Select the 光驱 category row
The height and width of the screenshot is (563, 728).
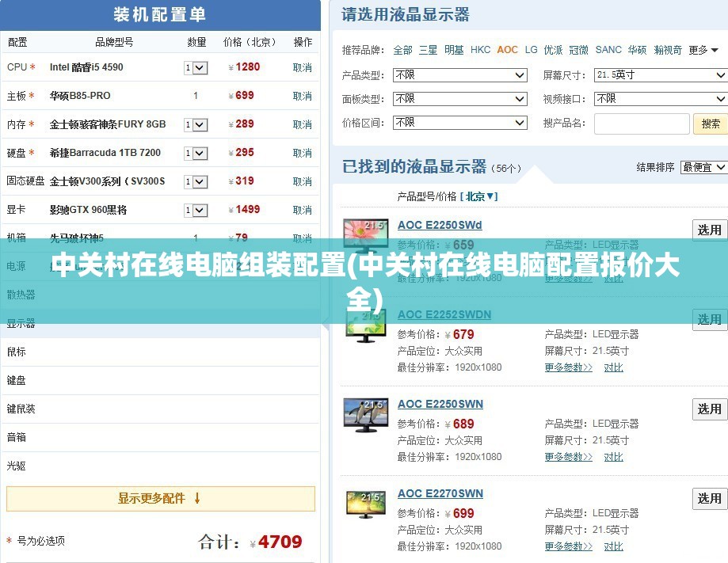pos(160,466)
